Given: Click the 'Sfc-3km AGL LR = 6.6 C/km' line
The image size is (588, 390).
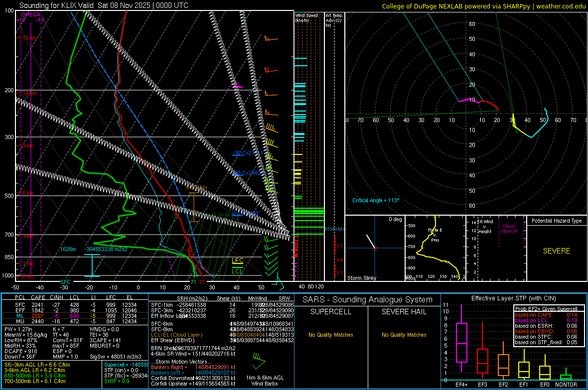Looking at the screenshot, I should [x=37, y=365].
